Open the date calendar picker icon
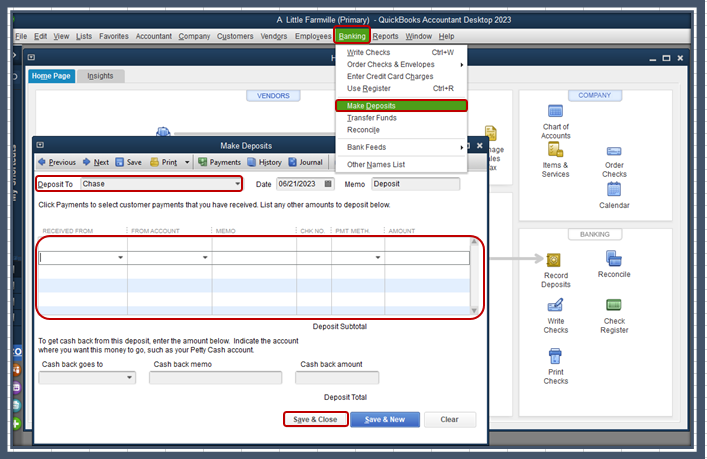 pos(328,184)
